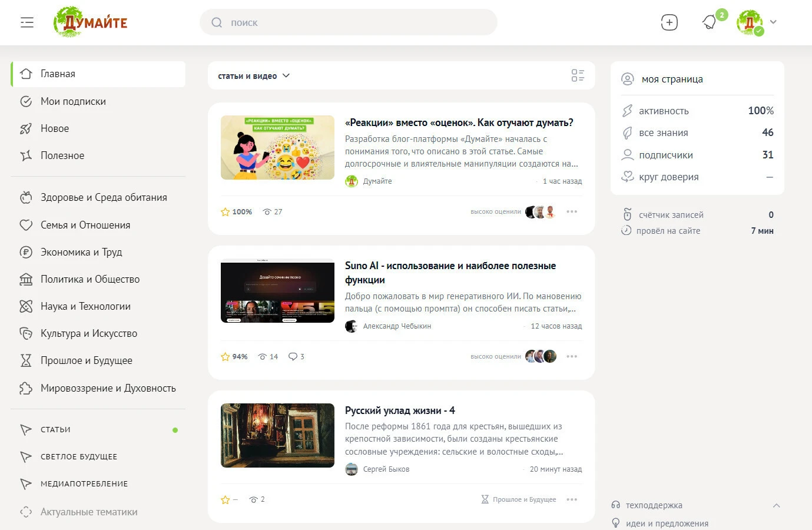The height and width of the screenshot is (530, 812).
Task: Click the Полезное icon in sidebar
Action: pyautogui.click(x=26, y=155)
